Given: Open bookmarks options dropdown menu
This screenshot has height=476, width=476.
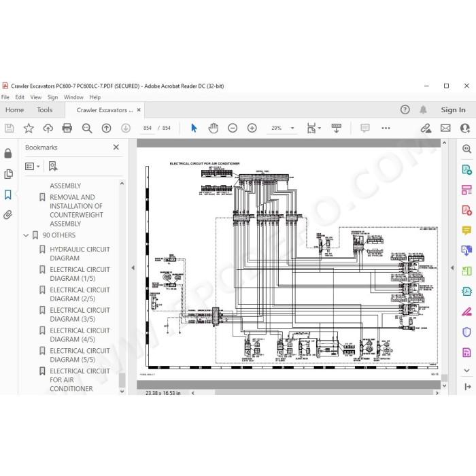Looking at the screenshot, I should [x=32, y=166].
